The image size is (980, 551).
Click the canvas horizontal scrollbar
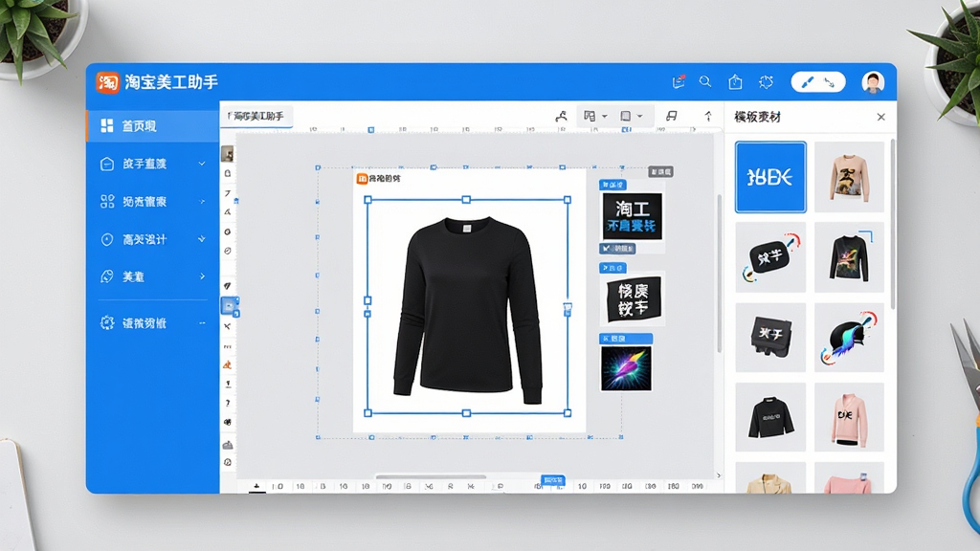click(x=431, y=476)
